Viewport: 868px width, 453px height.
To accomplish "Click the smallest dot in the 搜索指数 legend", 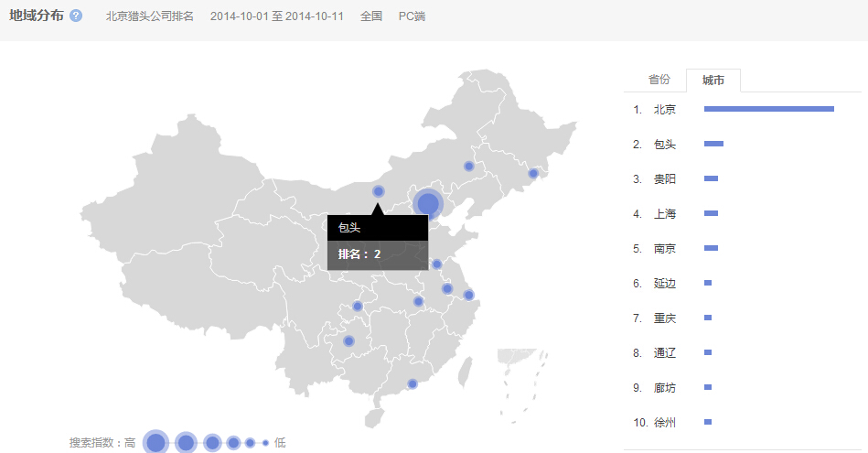I will click(265, 443).
